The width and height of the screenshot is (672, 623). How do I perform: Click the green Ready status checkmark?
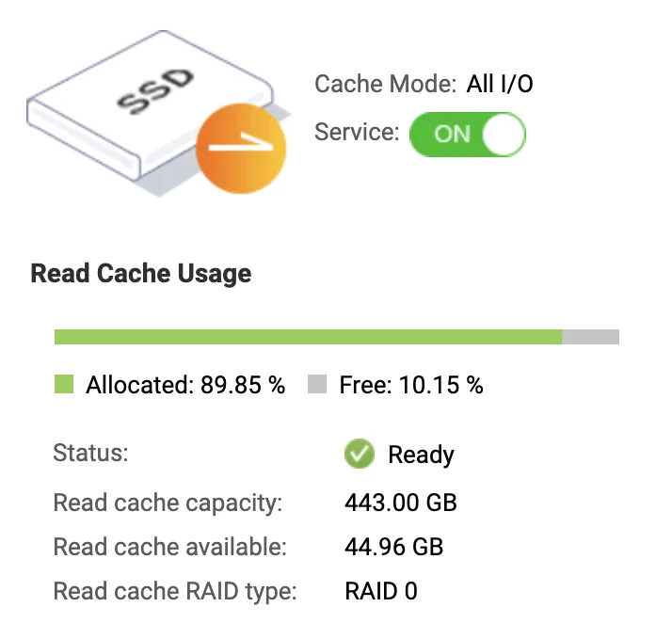(x=359, y=455)
